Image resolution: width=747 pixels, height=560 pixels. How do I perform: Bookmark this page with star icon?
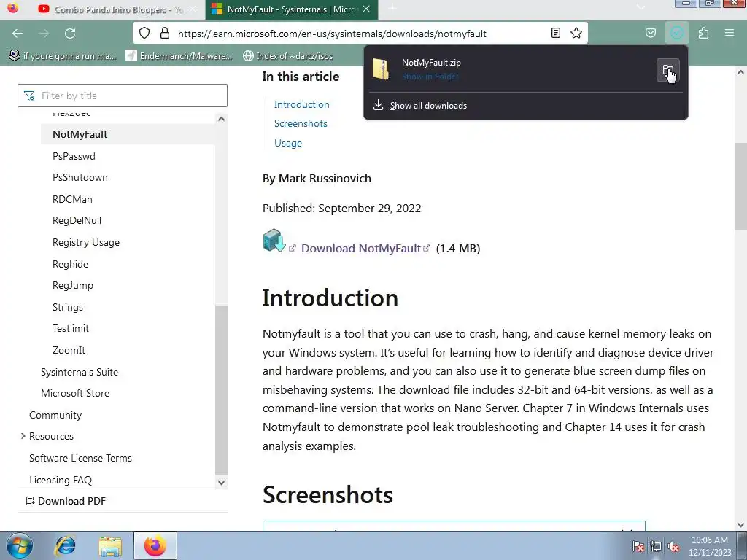576,33
